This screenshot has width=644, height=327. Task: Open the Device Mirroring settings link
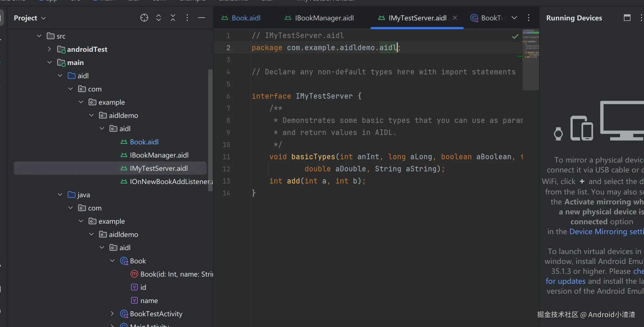coord(606,232)
